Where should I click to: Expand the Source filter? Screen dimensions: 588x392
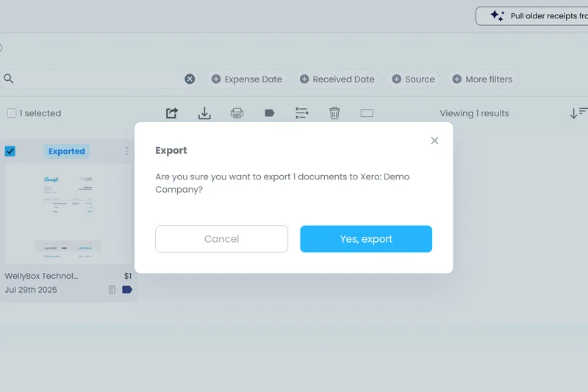[x=413, y=79]
